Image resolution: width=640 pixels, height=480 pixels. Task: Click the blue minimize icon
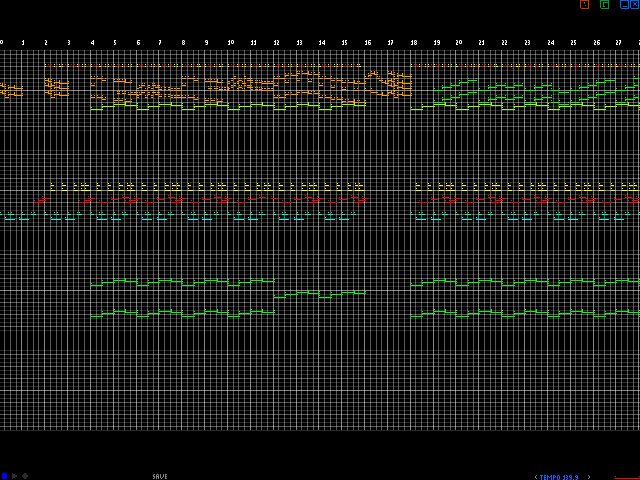point(624,5)
